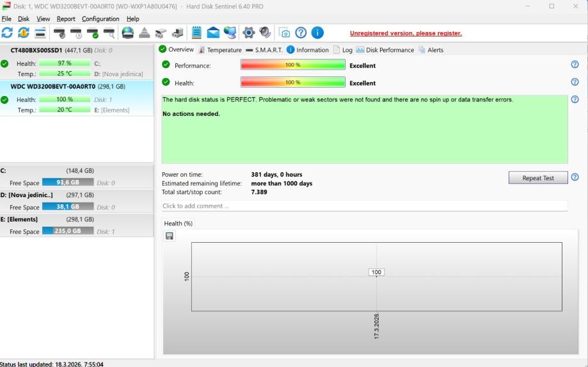Open the View menu
Image resolution: width=588 pixels, height=367 pixels.
click(x=43, y=19)
